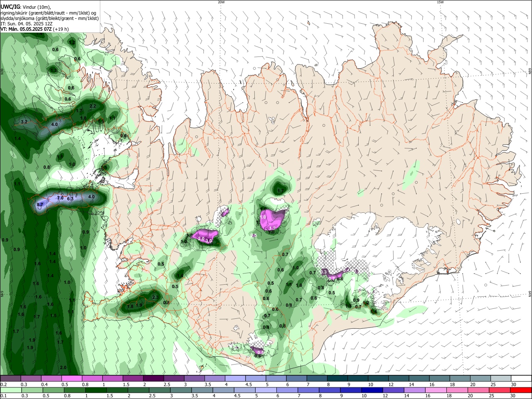532x399 pixels.
Task: Click the deep blue rain swatch at 10
Action: tap(371, 390)
